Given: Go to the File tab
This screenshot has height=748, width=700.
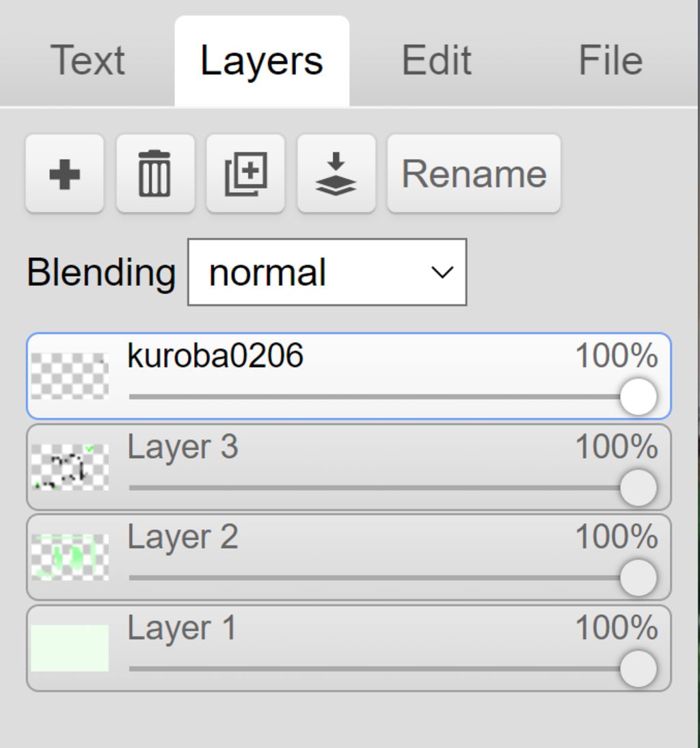Looking at the screenshot, I should tap(610, 60).
